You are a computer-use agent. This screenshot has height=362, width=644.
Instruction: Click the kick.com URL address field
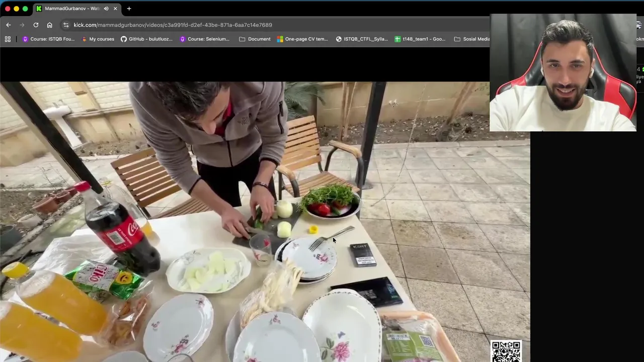[173, 25]
